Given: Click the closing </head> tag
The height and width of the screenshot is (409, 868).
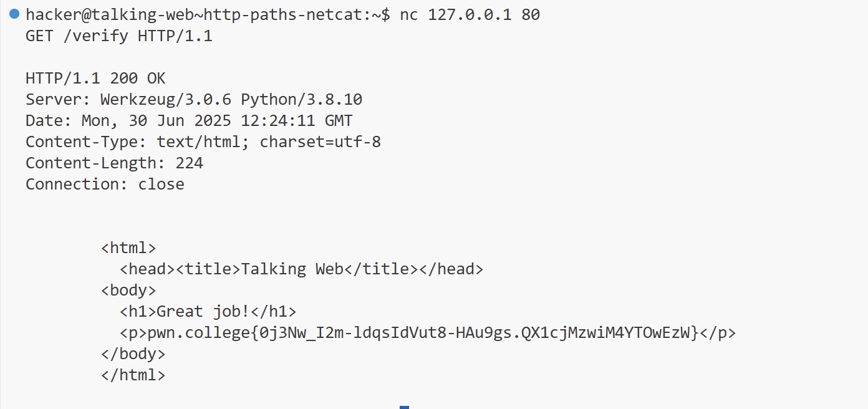Looking at the screenshot, I should click(x=450, y=269).
